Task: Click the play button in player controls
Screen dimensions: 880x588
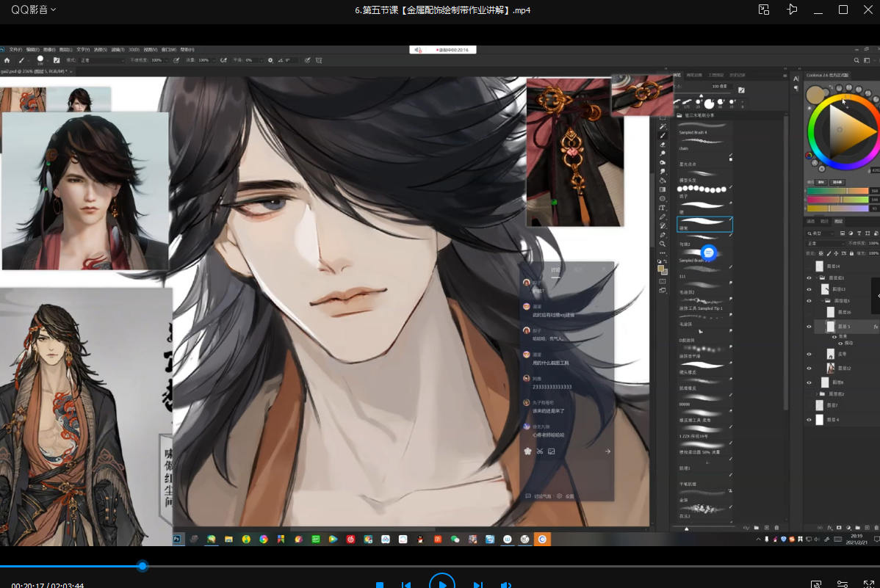Action: (x=441, y=584)
